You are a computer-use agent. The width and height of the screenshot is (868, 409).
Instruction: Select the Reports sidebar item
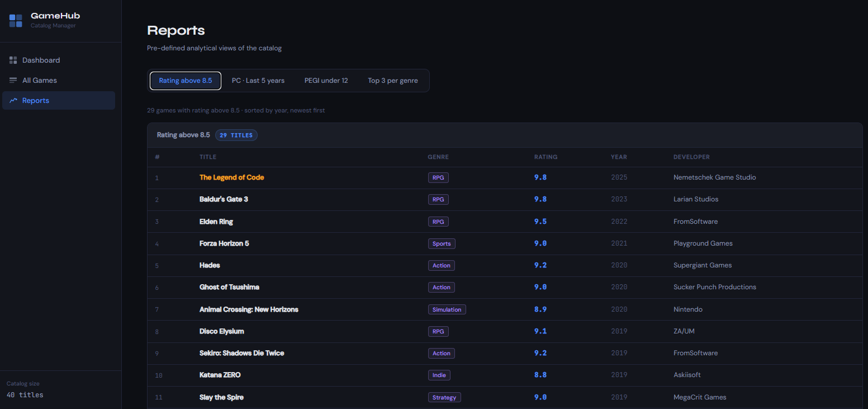pos(59,100)
